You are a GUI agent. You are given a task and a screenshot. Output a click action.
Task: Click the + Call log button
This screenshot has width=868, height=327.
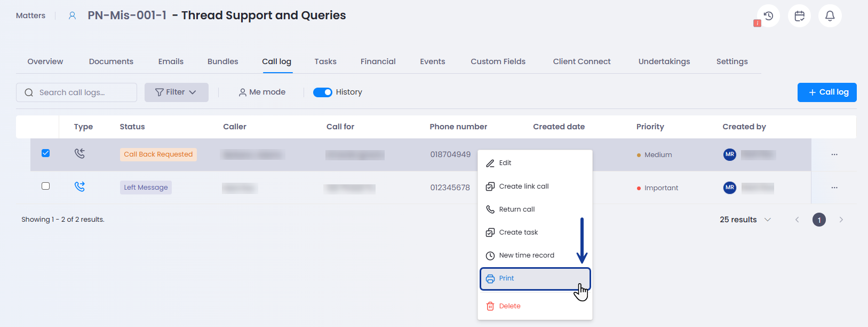click(x=826, y=92)
